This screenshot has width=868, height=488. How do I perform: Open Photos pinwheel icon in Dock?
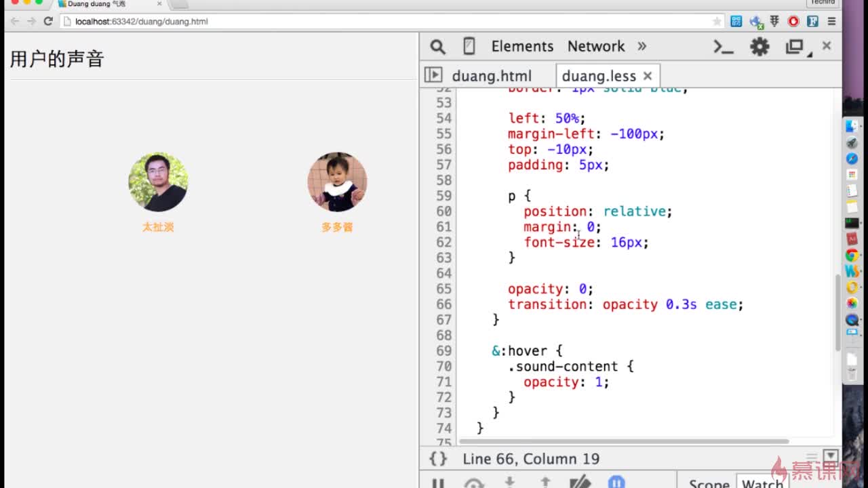pos(852,303)
